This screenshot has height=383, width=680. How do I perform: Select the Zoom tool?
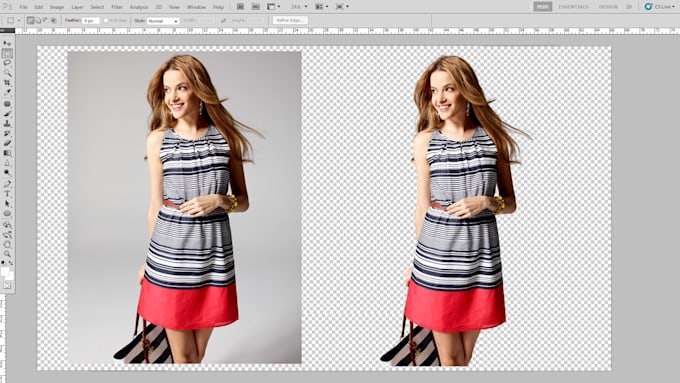(x=7, y=254)
